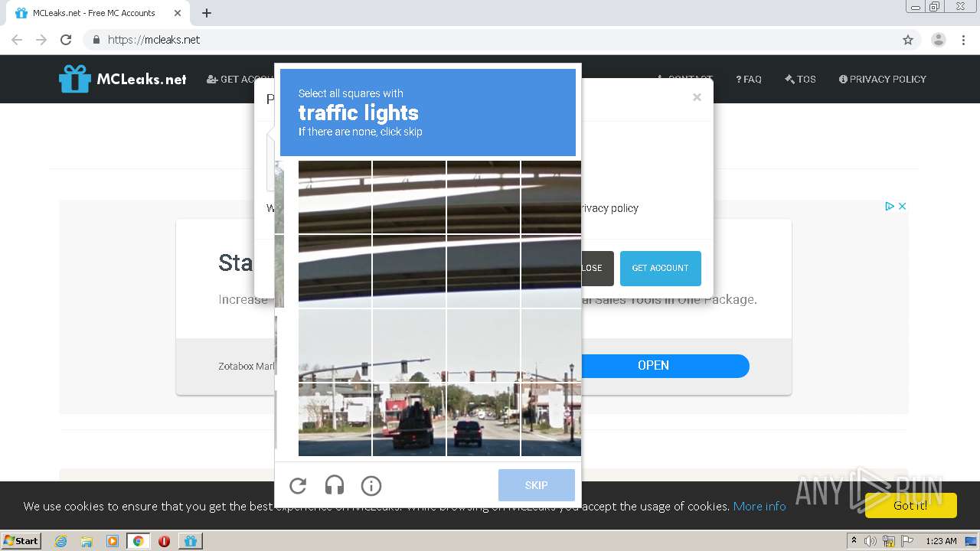Click the network tray icon
Image resolution: width=980 pixels, height=551 pixels.
889,541
